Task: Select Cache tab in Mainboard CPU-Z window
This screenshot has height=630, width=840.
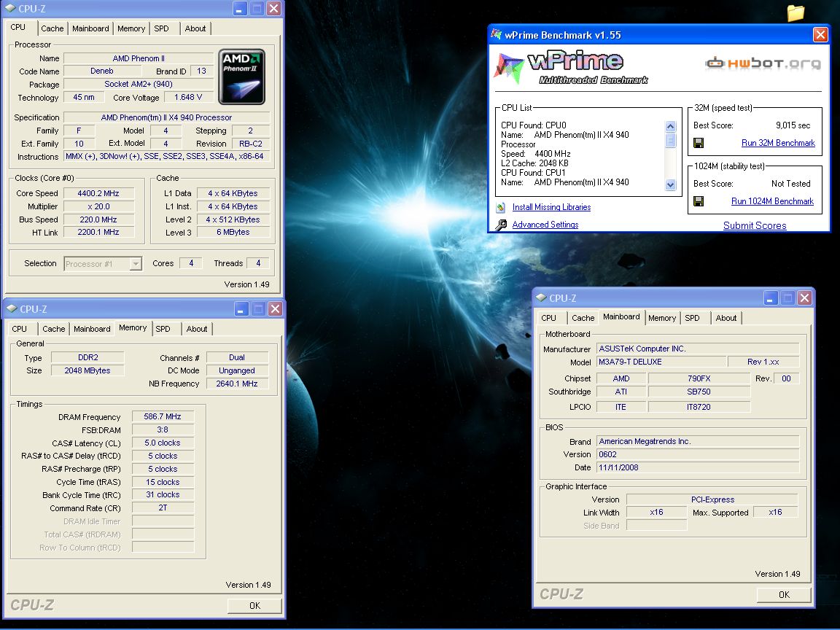Action: 583,318
